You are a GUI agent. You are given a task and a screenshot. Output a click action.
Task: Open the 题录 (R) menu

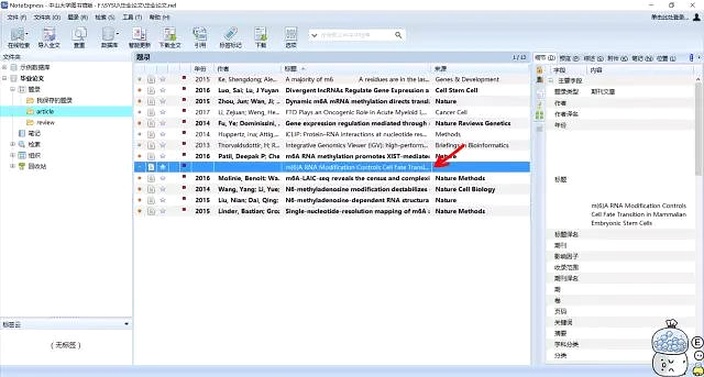coord(78,17)
